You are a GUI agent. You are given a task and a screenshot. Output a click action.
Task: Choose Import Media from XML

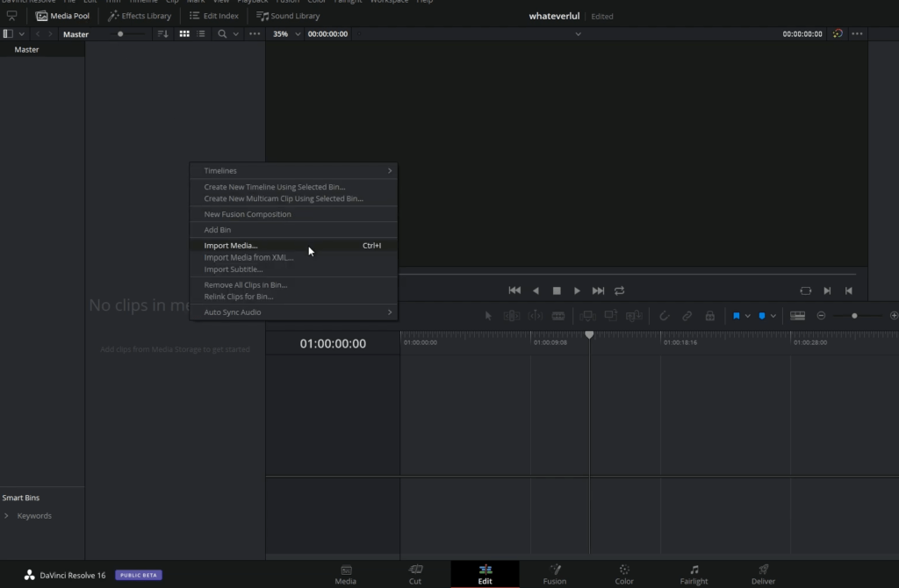(x=293, y=257)
